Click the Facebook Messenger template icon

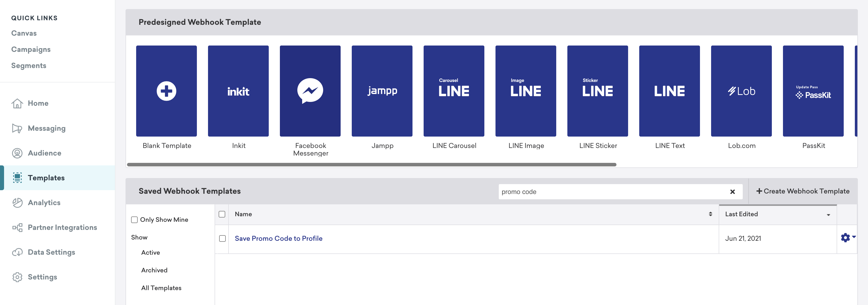point(311,91)
